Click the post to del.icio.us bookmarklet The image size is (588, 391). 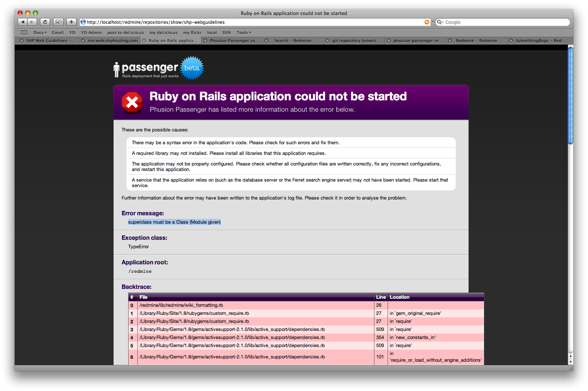(126, 32)
